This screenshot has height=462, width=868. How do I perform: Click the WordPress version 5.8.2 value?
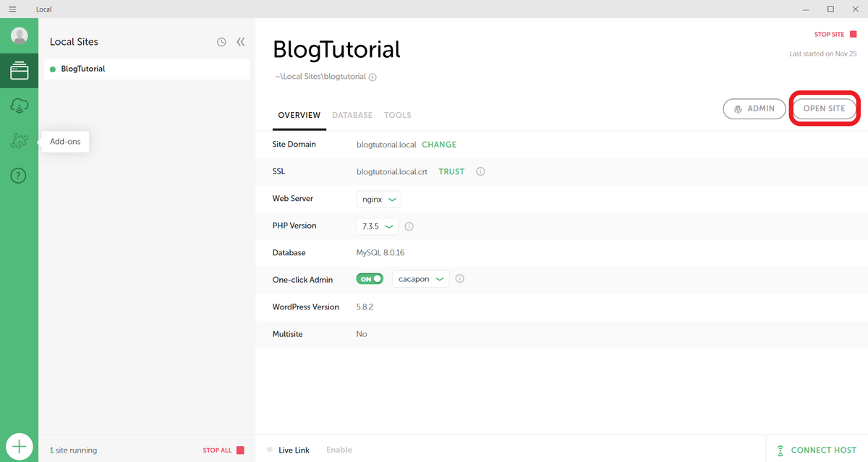tap(365, 307)
